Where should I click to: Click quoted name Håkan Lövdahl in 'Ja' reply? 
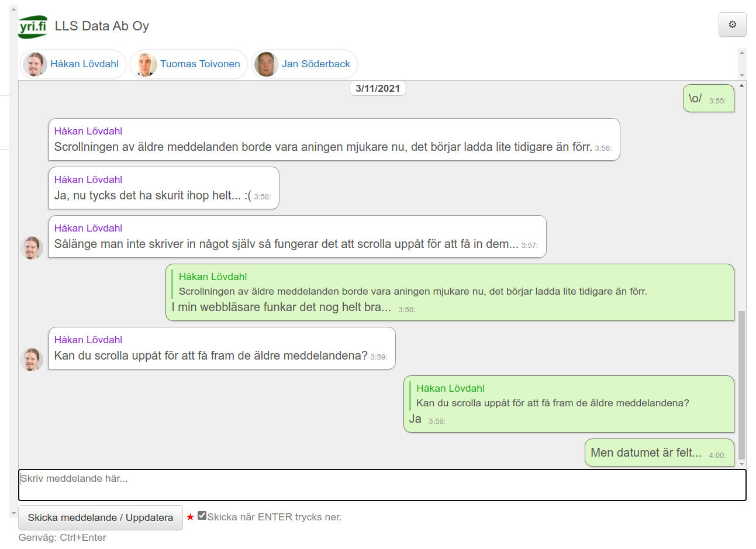[x=450, y=388]
